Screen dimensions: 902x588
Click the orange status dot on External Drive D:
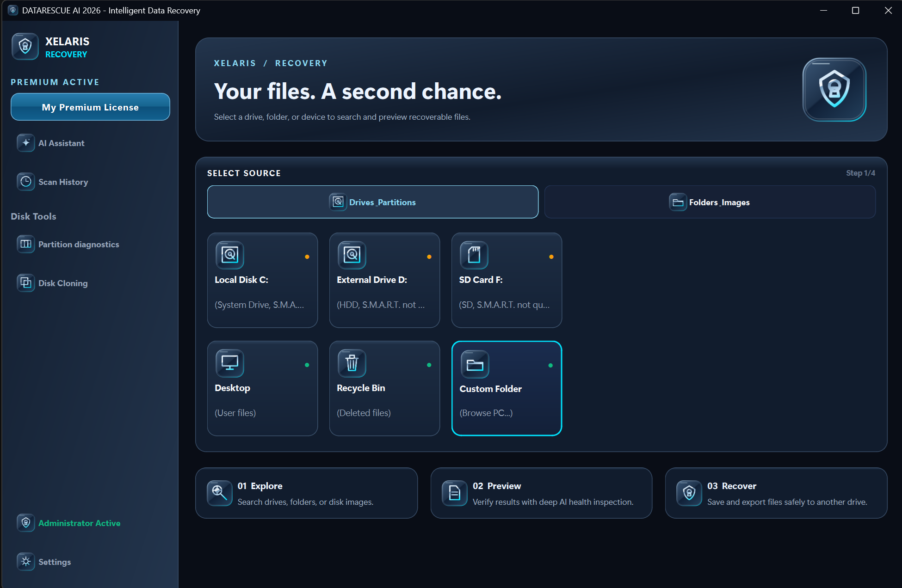(429, 257)
